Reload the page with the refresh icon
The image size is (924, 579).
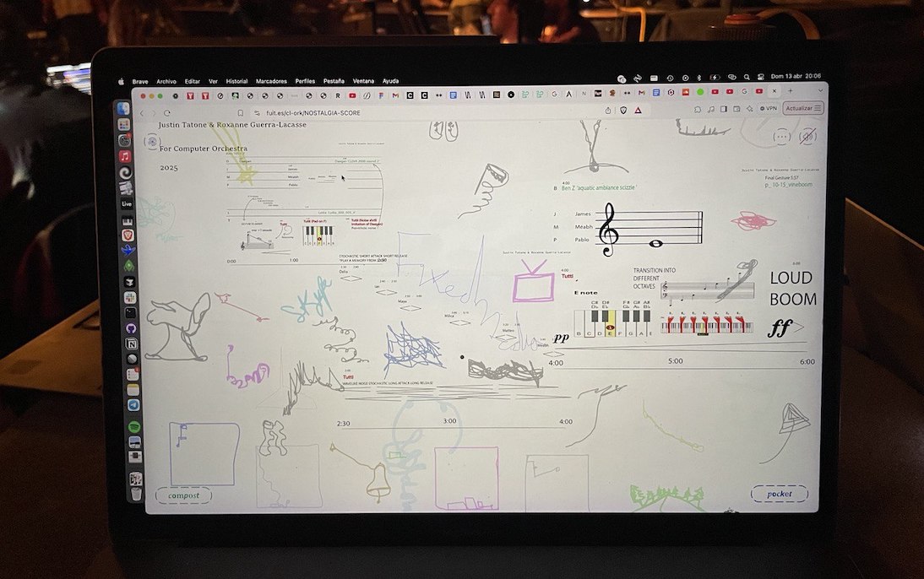click(x=167, y=112)
